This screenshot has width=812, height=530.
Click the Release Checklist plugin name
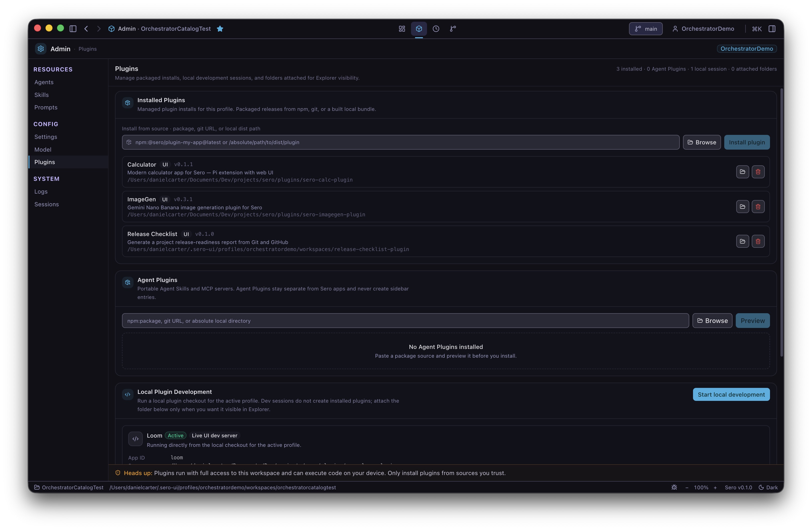[x=152, y=234]
